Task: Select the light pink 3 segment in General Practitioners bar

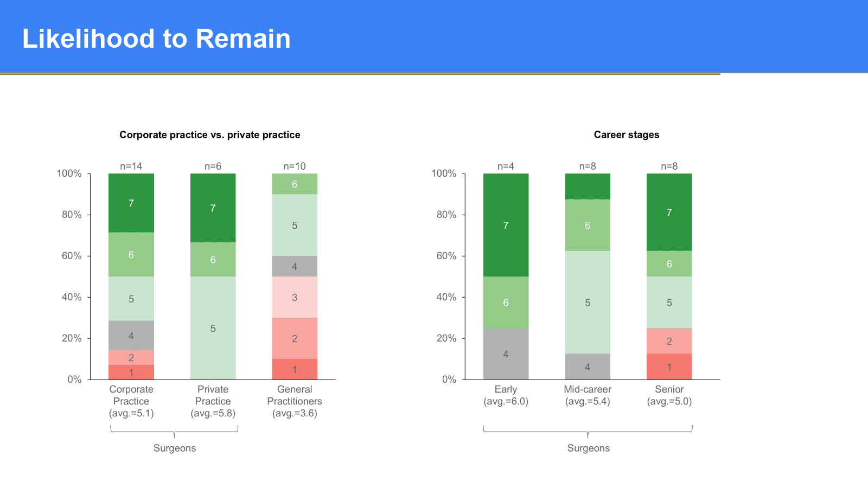Action: click(x=295, y=297)
